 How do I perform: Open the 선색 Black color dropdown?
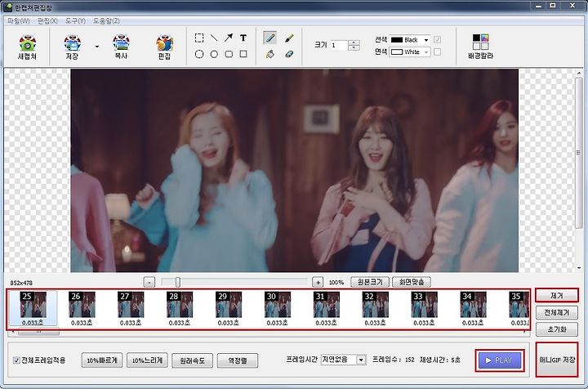coord(409,40)
